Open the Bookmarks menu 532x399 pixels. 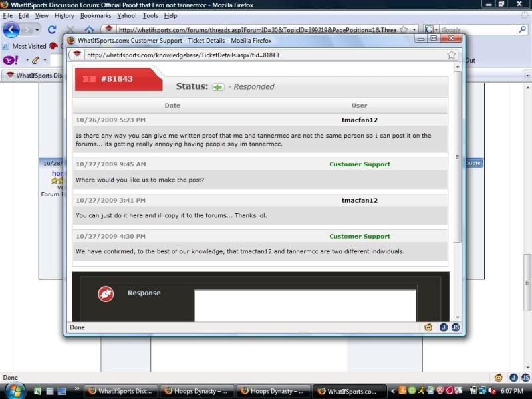[96, 15]
